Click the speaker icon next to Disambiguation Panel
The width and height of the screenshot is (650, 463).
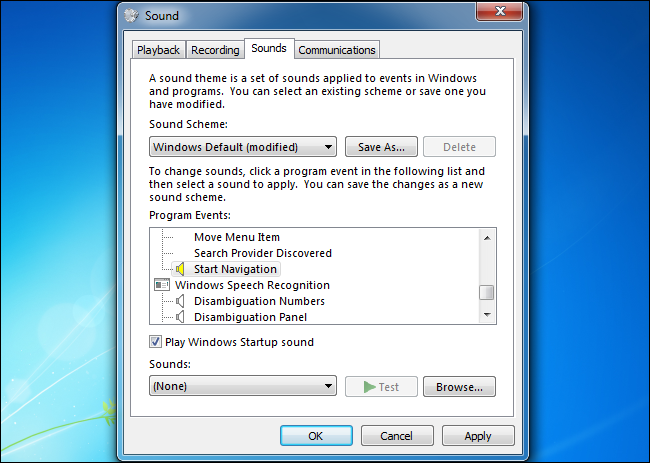[x=179, y=317]
